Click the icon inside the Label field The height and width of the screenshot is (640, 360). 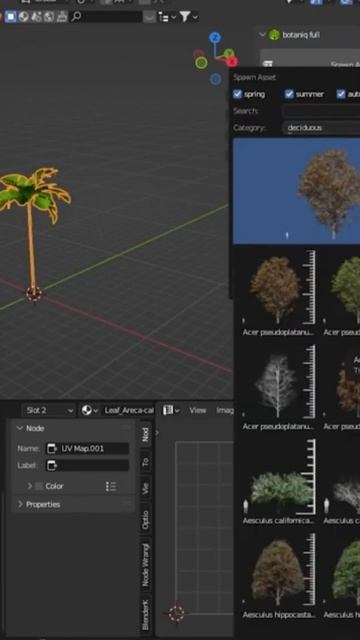pyautogui.click(x=52, y=465)
